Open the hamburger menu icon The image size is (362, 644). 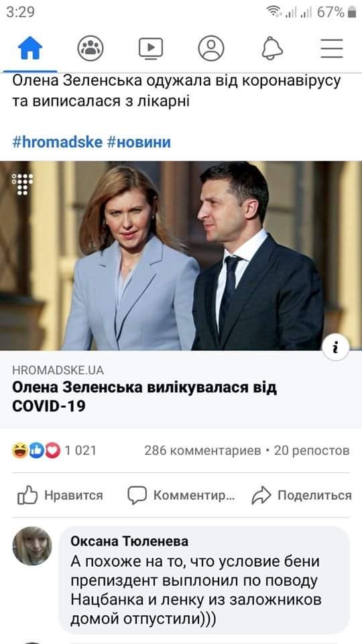[x=332, y=48]
